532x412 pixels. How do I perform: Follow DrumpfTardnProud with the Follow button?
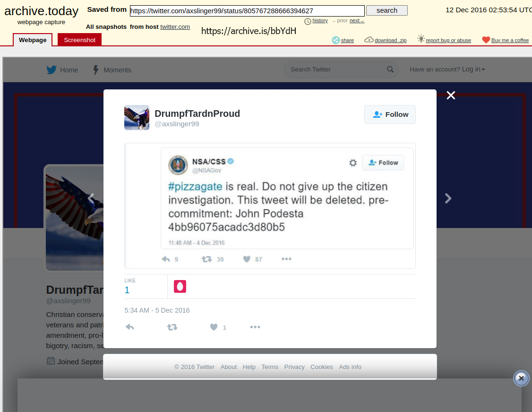390,114
